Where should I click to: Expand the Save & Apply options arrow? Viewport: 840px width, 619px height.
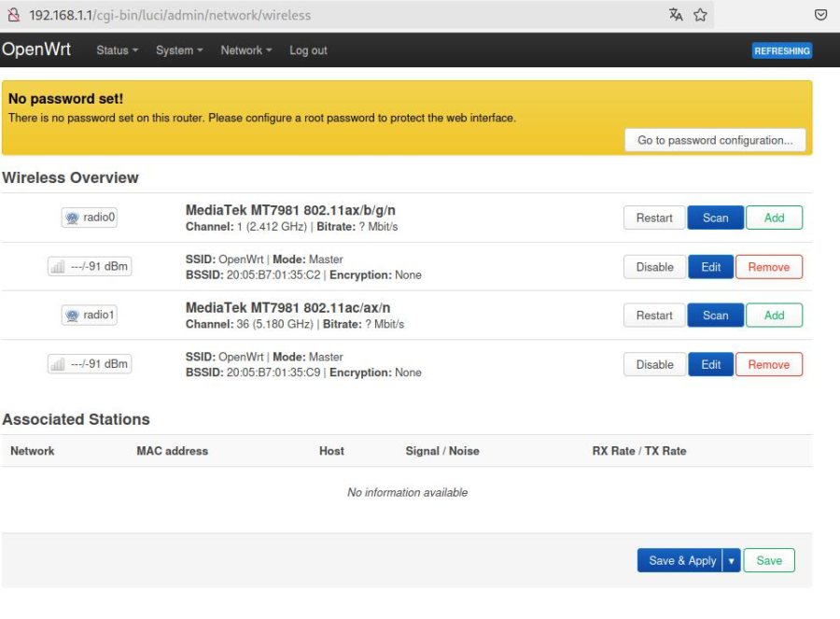point(731,560)
